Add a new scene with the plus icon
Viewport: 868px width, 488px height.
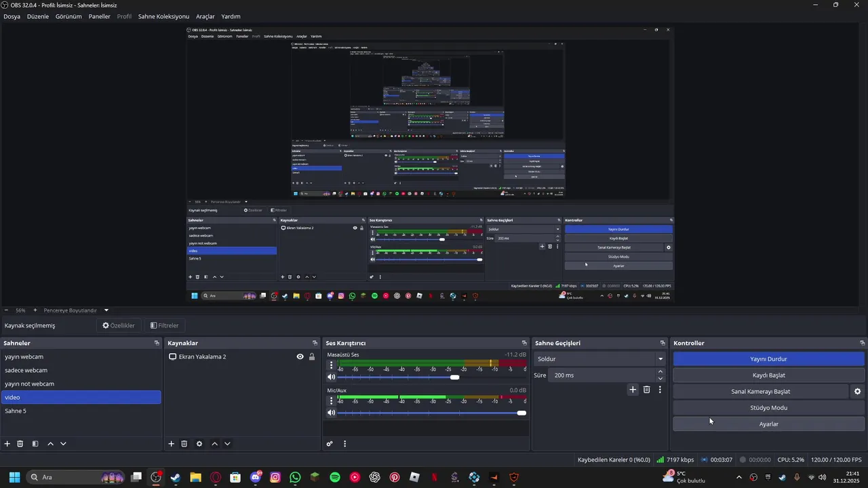coord(7,443)
